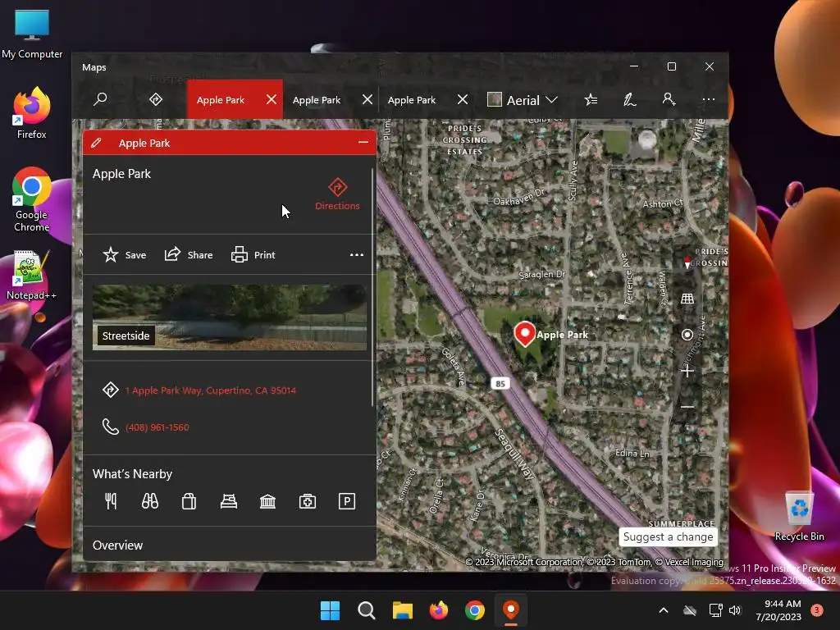This screenshot has width=840, height=630.
Task: Select the Apple Park red map pin
Action: pos(525,333)
